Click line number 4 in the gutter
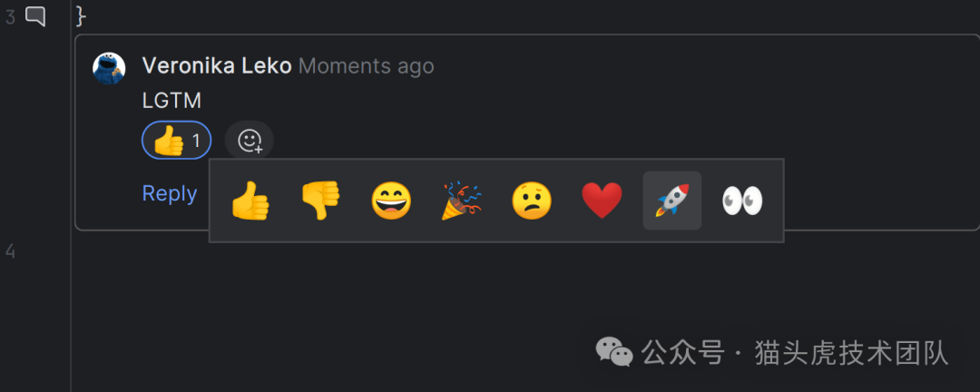The image size is (980, 392). pos(10,251)
